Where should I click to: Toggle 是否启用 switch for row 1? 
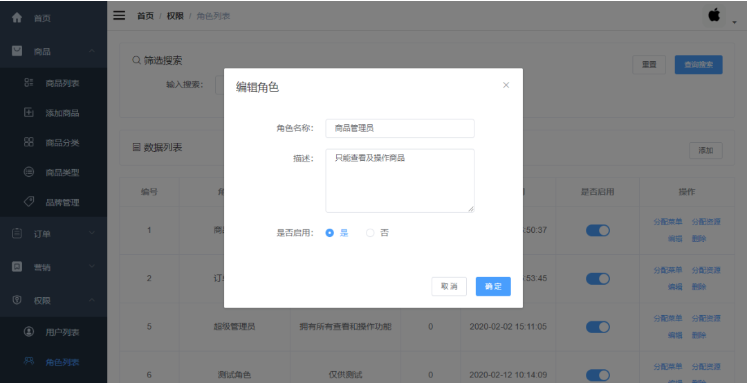[598, 230]
